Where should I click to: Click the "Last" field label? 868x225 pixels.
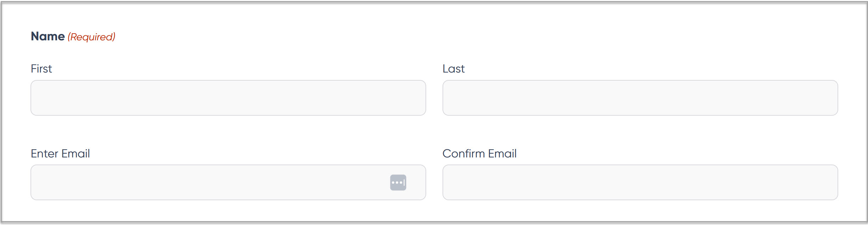pyautogui.click(x=453, y=69)
